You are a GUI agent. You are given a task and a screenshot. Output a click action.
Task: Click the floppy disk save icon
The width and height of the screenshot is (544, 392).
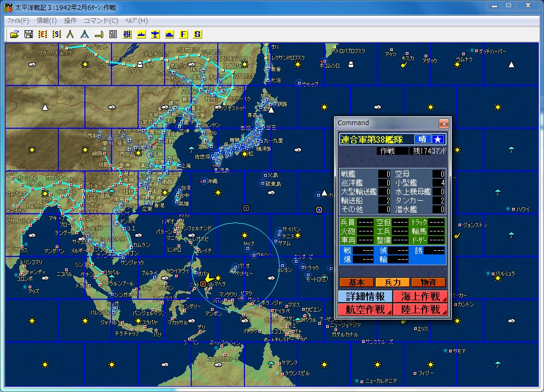click(x=29, y=34)
